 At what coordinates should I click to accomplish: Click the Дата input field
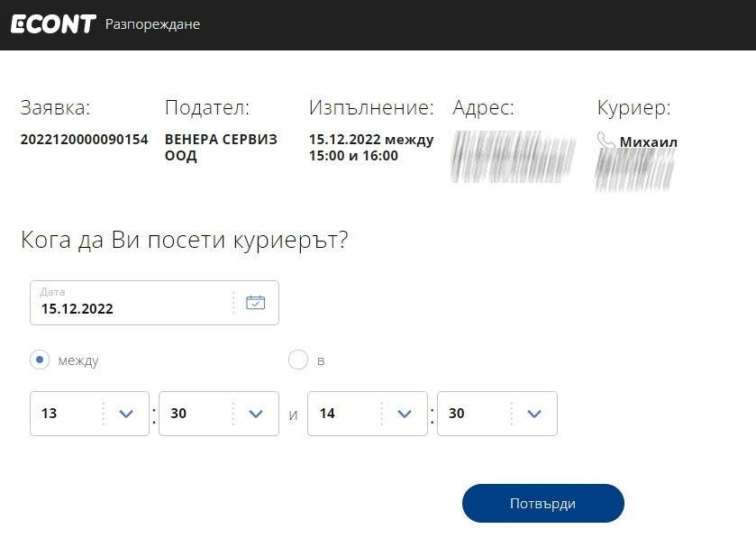[x=131, y=304]
